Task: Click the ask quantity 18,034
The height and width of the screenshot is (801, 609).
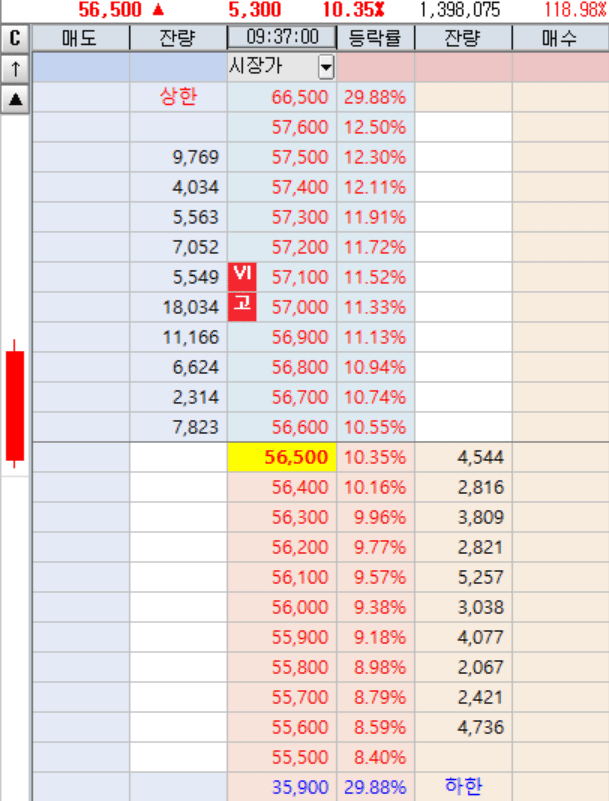Action: 178,307
